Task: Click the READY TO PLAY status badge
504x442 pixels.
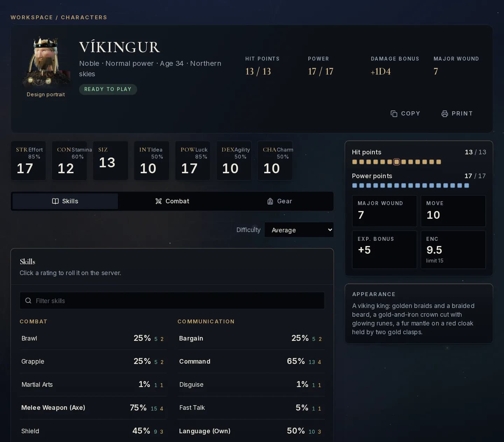Action: [x=108, y=89]
